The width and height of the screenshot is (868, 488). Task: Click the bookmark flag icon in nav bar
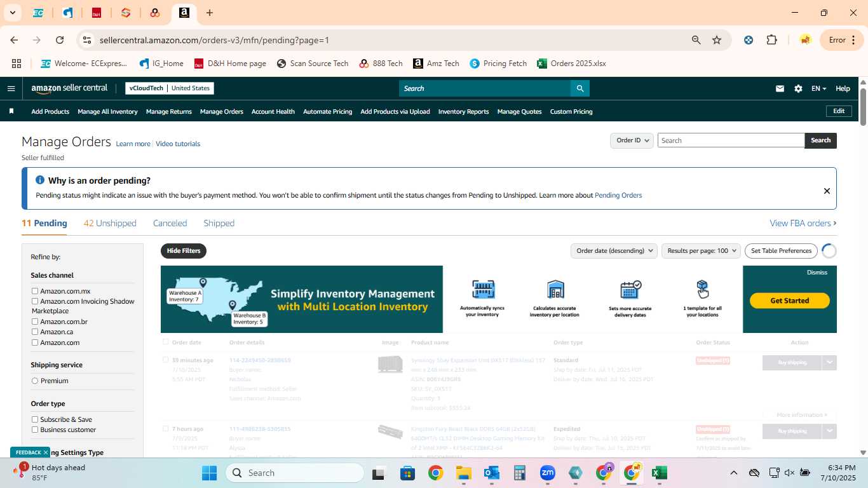point(11,111)
